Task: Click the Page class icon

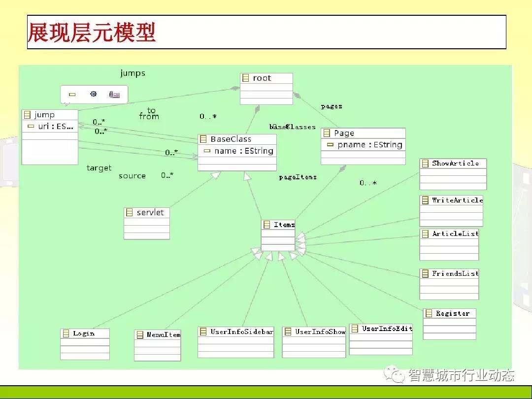Action: coord(327,133)
